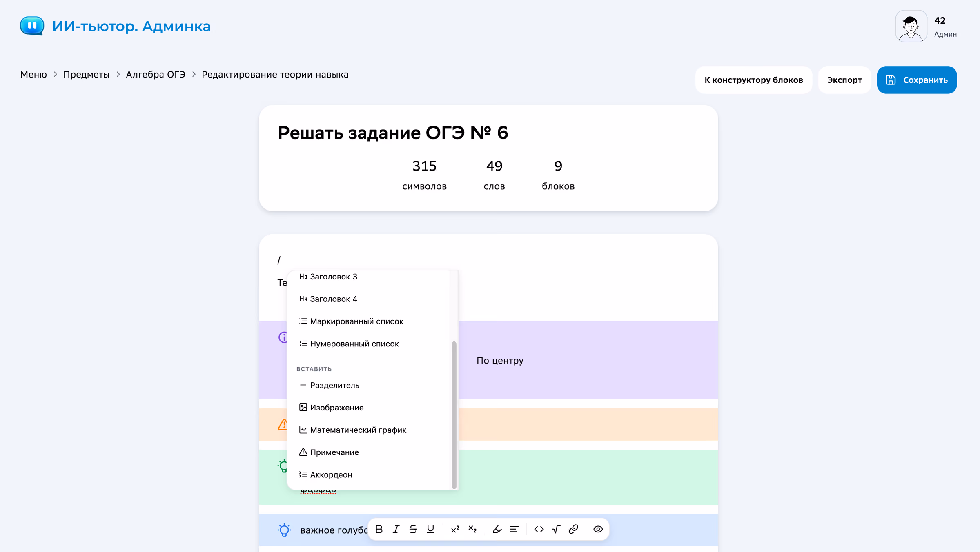Toggle the eye preview icon
This screenshot has width=980, height=552.
point(598,529)
